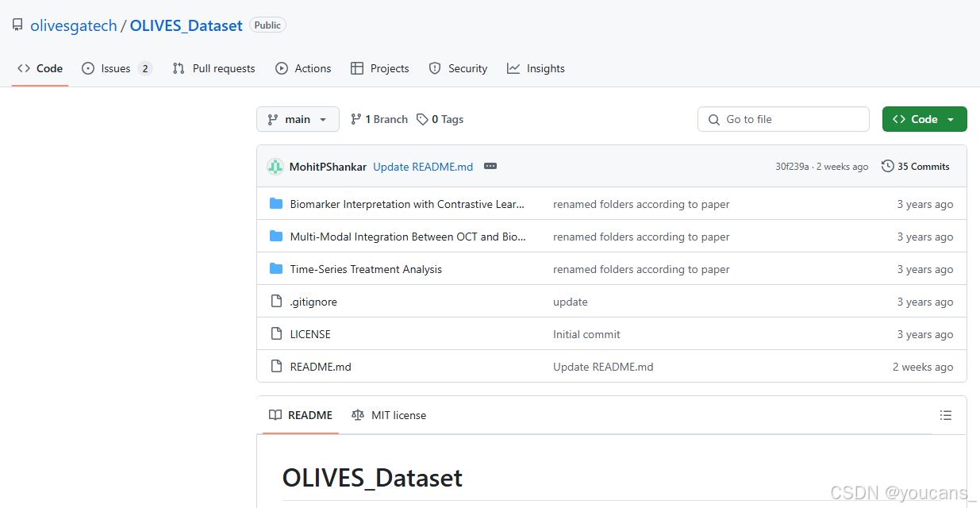Open 'renamed folders' commit on Time-Series row

point(641,269)
